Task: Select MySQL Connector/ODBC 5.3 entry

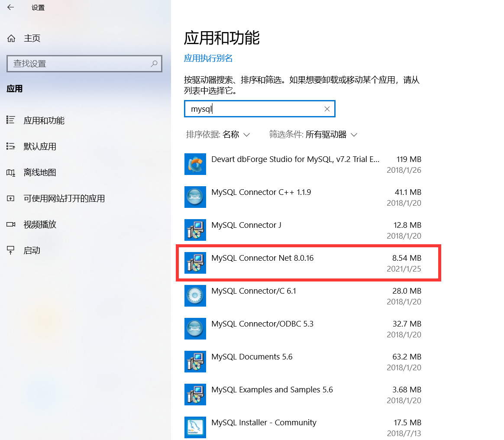Action: pos(303,329)
